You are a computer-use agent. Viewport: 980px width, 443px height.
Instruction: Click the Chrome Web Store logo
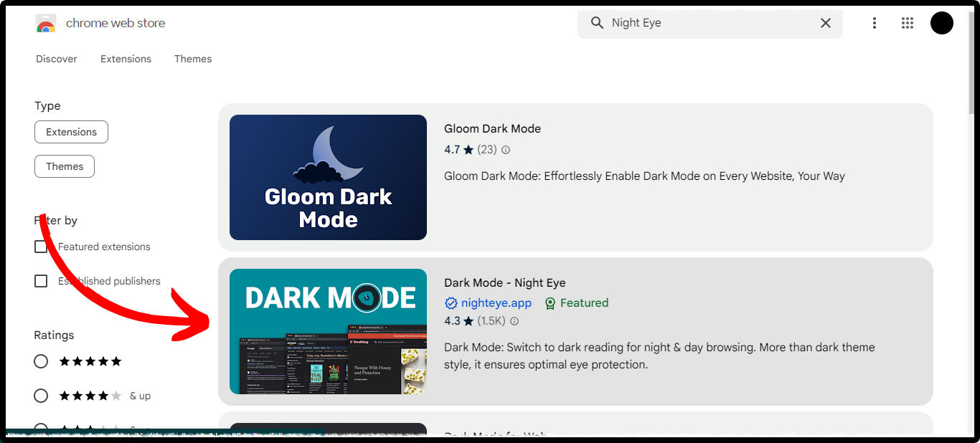pos(46,24)
